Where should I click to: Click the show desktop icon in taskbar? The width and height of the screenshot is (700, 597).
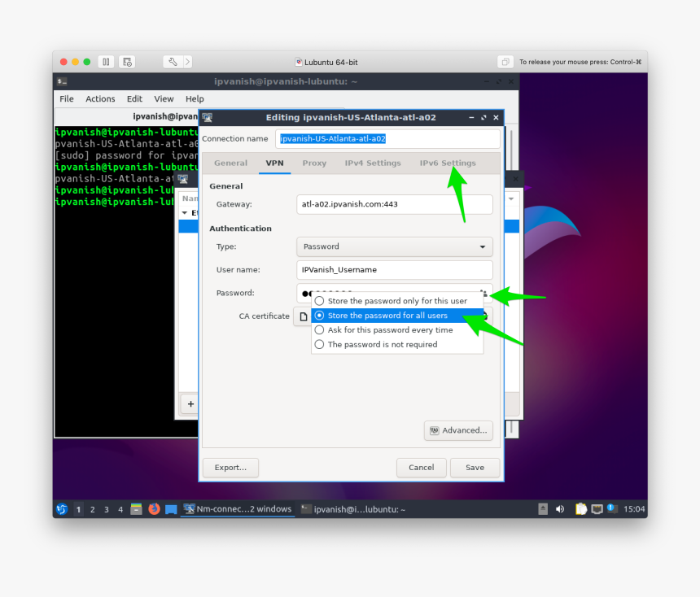click(x=171, y=509)
